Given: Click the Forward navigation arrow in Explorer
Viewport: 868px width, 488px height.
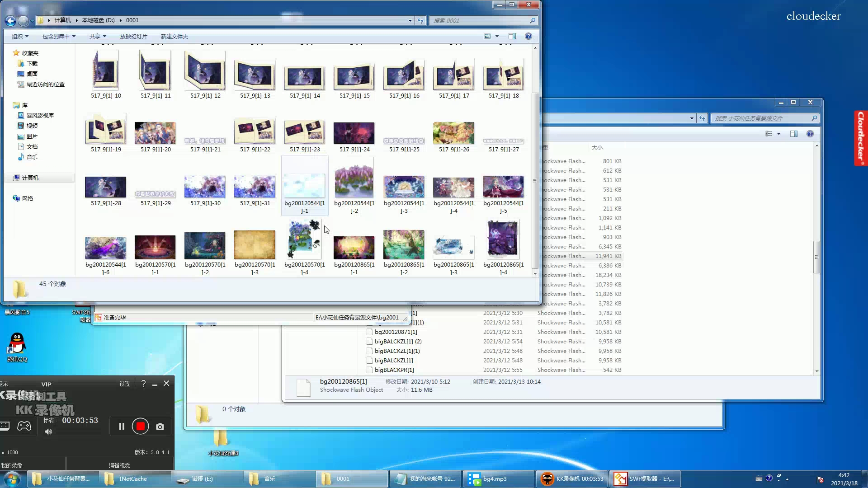Looking at the screenshot, I should pyautogui.click(x=23, y=20).
